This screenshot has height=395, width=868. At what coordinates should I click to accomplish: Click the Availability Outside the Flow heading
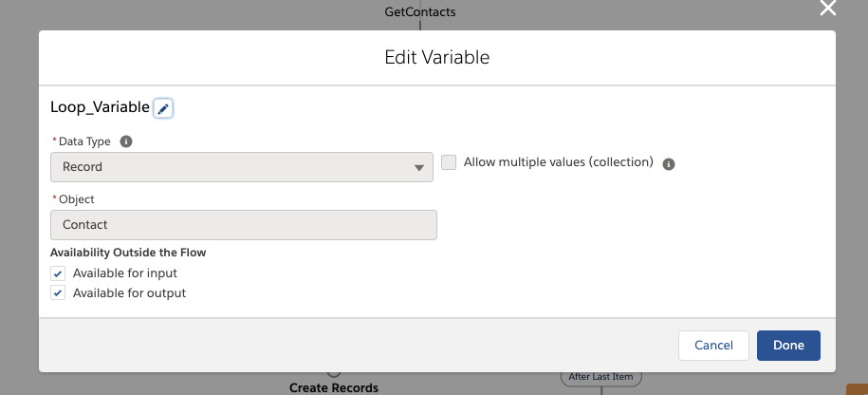tap(128, 253)
